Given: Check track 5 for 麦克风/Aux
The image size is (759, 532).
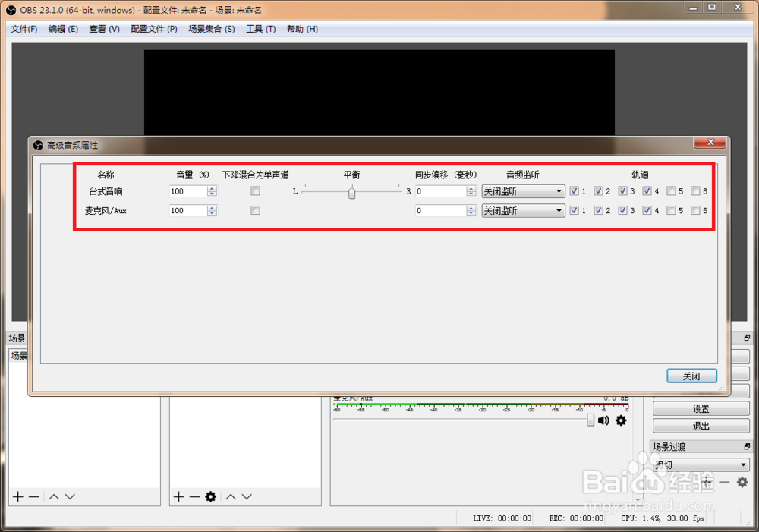Looking at the screenshot, I should [x=671, y=210].
